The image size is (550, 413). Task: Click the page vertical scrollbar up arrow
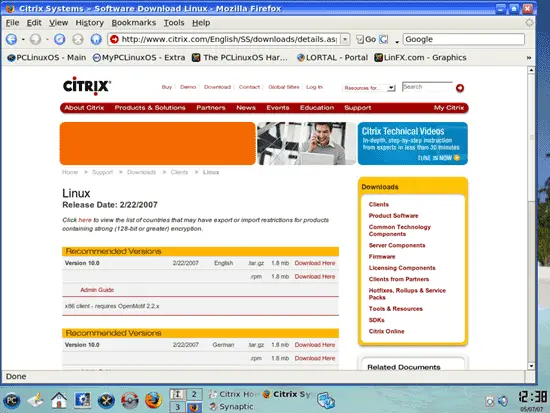click(x=531, y=70)
